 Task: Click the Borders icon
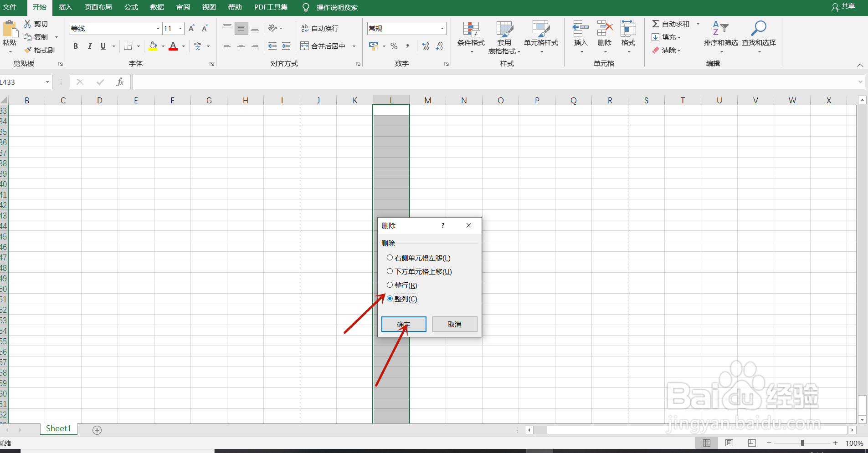coord(128,46)
